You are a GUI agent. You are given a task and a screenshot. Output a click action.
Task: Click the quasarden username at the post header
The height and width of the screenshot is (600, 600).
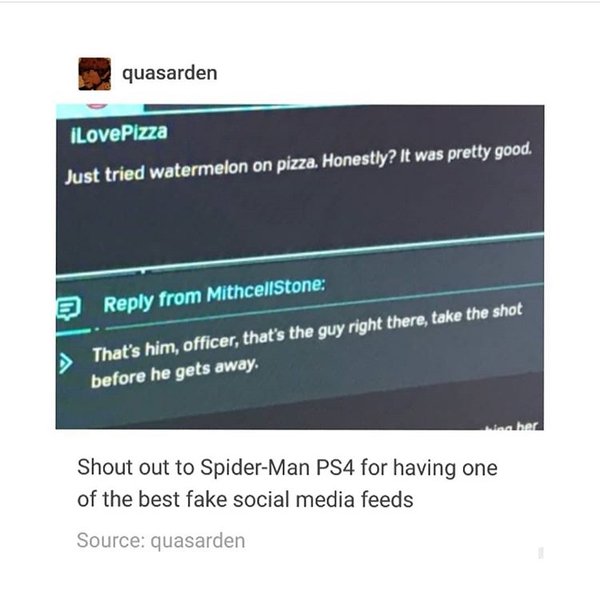coord(170,73)
